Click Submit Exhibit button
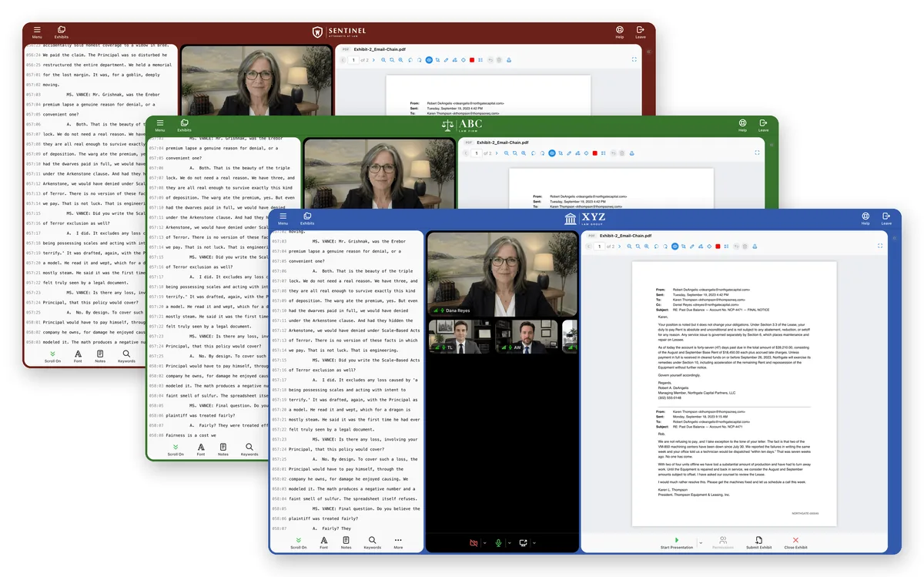This screenshot has height=577, width=924. pyautogui.click(x=758, y=542)
